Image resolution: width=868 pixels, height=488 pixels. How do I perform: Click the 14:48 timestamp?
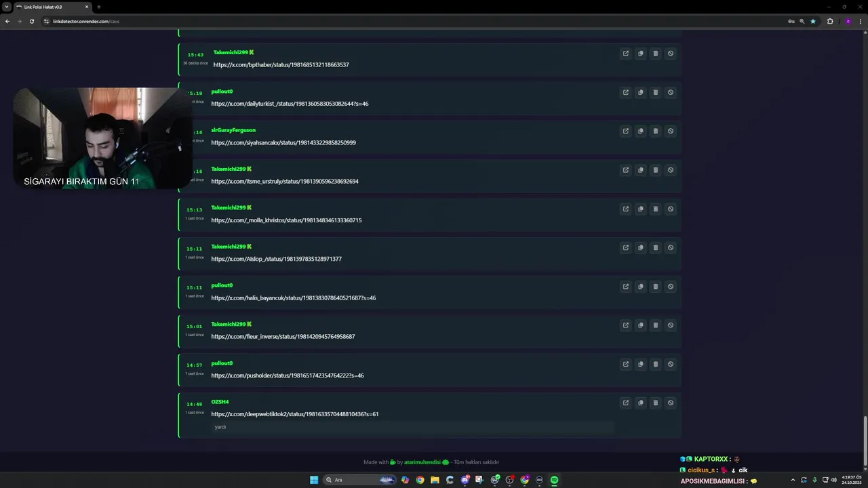click(195, 404)
